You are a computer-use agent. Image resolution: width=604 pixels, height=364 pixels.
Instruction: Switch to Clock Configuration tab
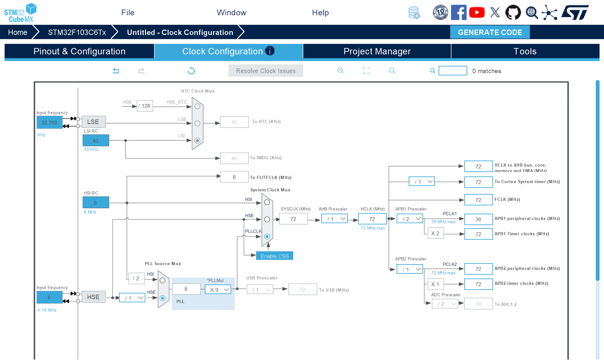pos(228,51)
